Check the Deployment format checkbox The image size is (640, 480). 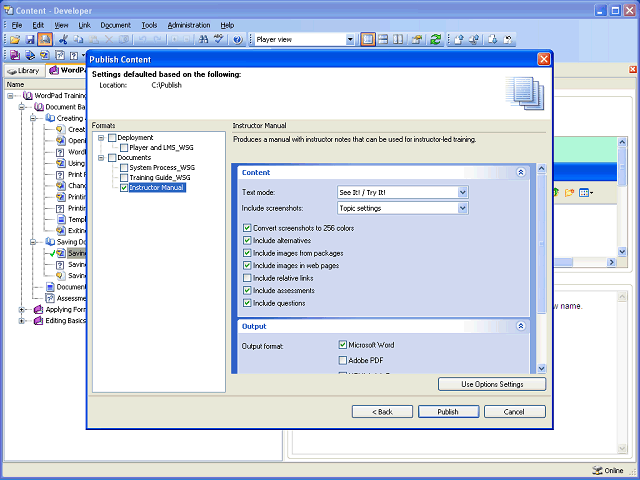tap(112, 138)
